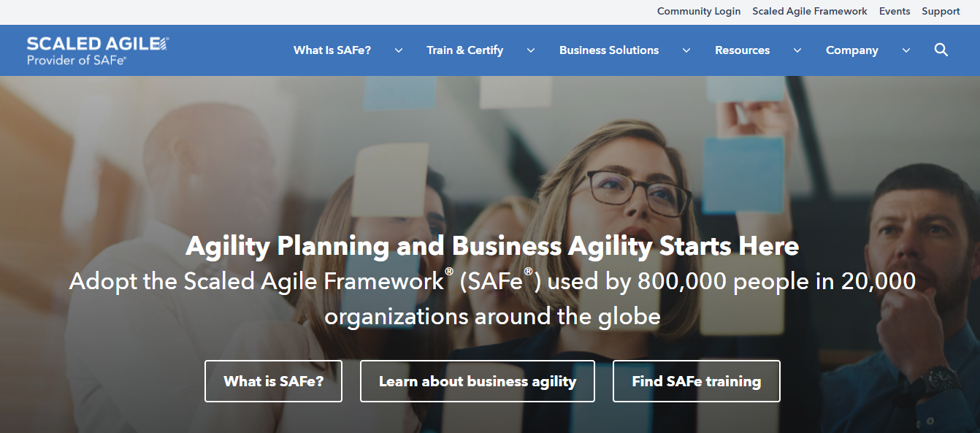Select the Company navigation entry
This screenshot has width=980, height=433.
(851, 50)
